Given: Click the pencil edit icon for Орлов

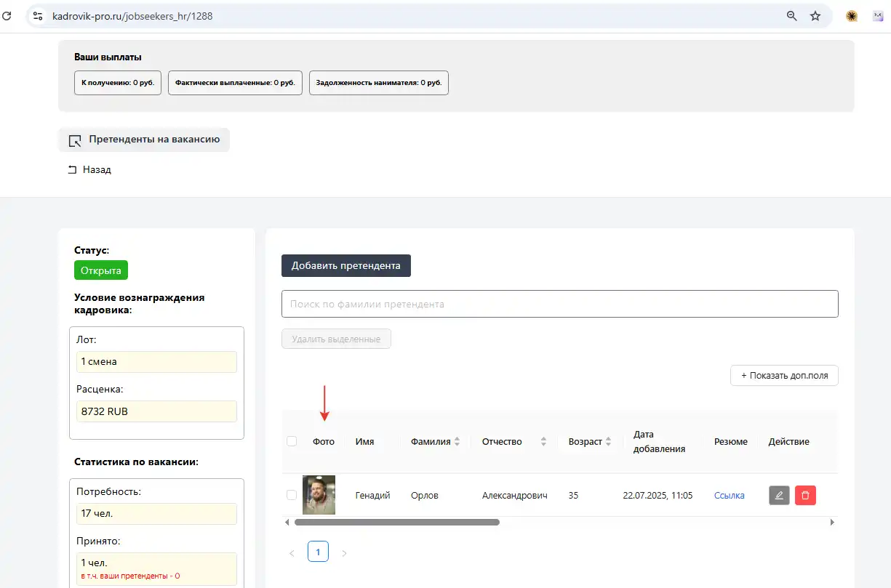Looking at the screenshot, I should point(779,496).
